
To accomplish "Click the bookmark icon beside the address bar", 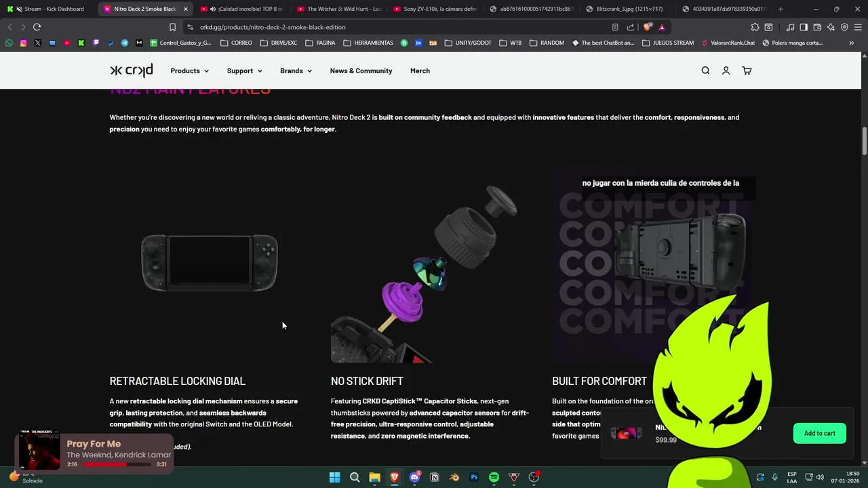I will pyautogui.click(x=172, y=27).
